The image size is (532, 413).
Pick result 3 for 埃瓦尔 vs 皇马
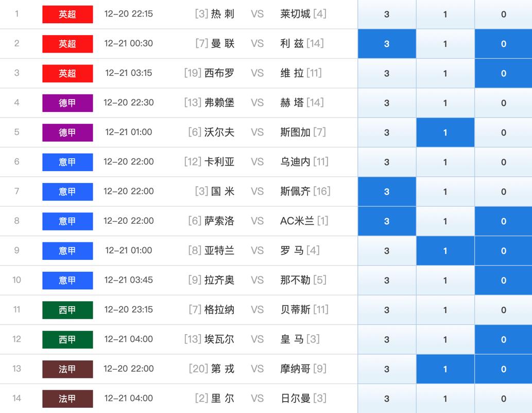387,339
